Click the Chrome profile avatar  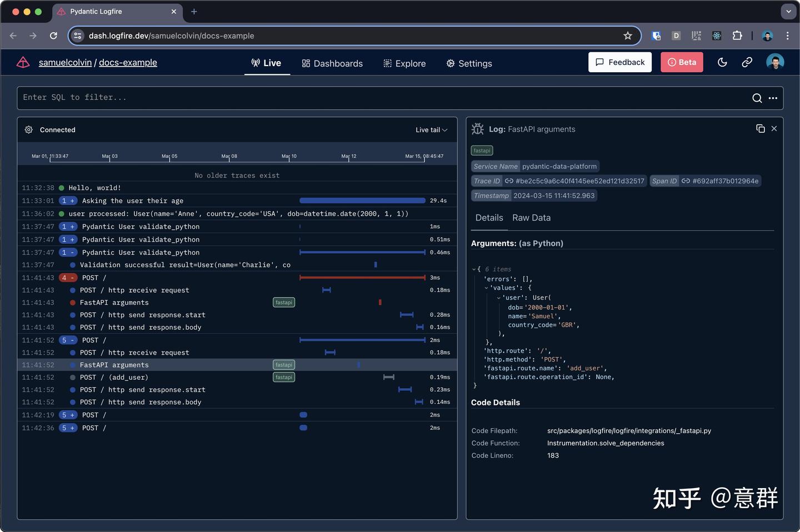(x=767, y=36)
